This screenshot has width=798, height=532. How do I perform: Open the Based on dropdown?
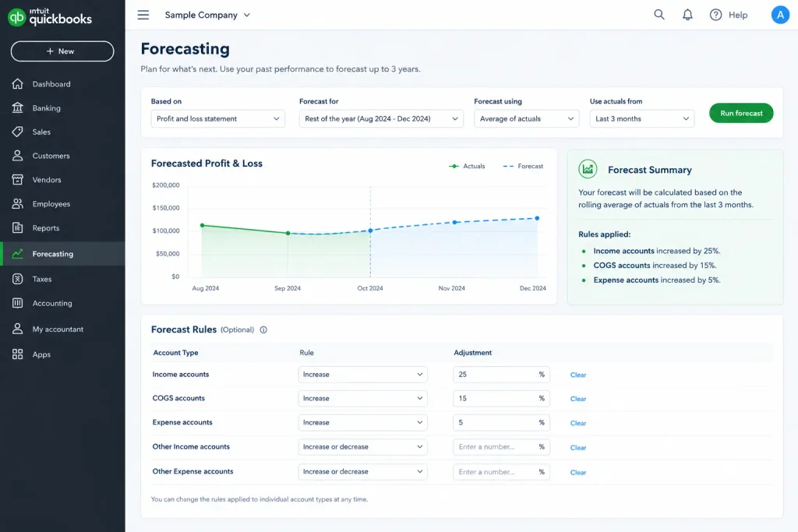pyautogui.click(x=218, y=118)
